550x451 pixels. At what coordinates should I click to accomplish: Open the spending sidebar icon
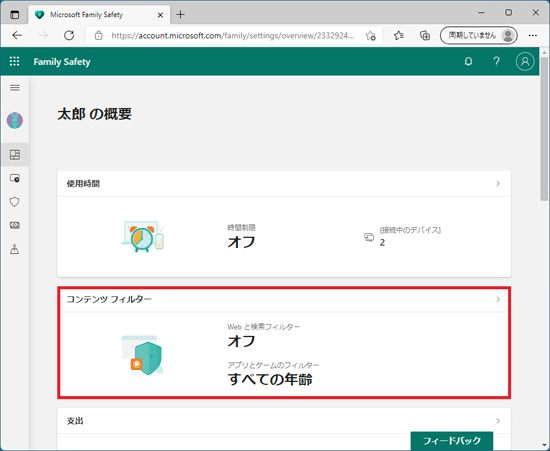click(15, 225)
